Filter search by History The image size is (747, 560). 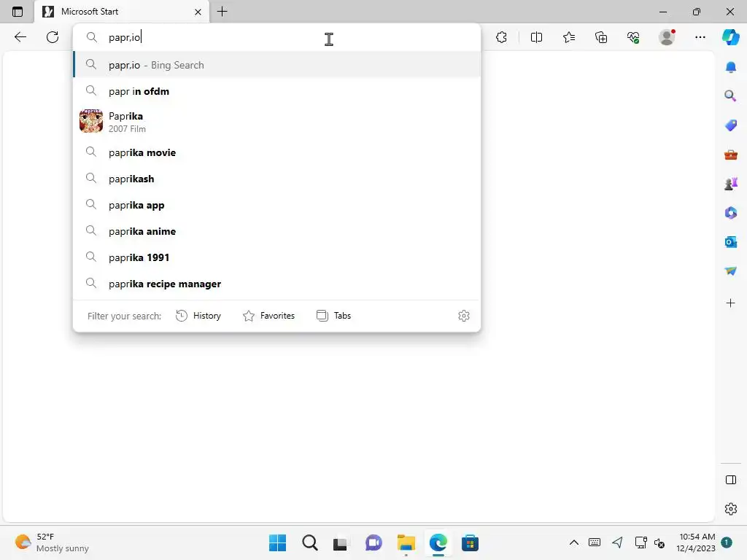point(198,316)
